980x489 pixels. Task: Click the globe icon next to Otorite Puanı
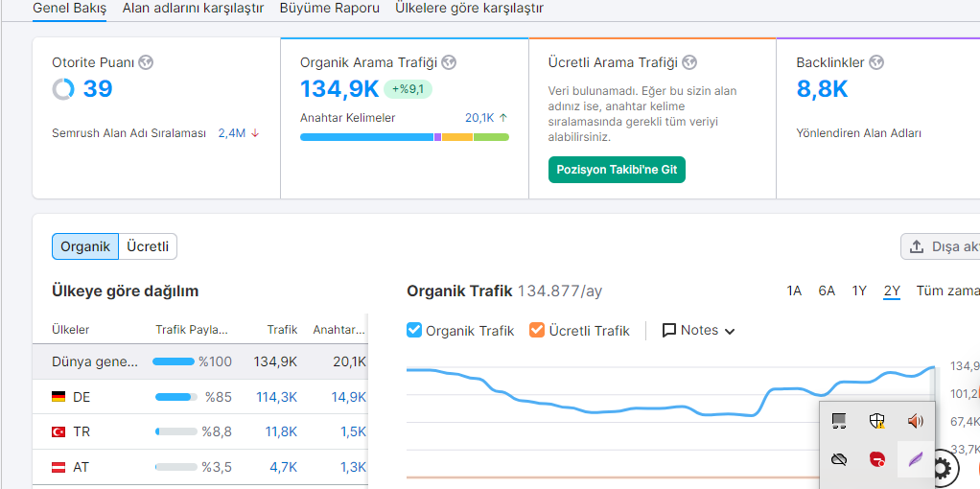click(146, 62)
